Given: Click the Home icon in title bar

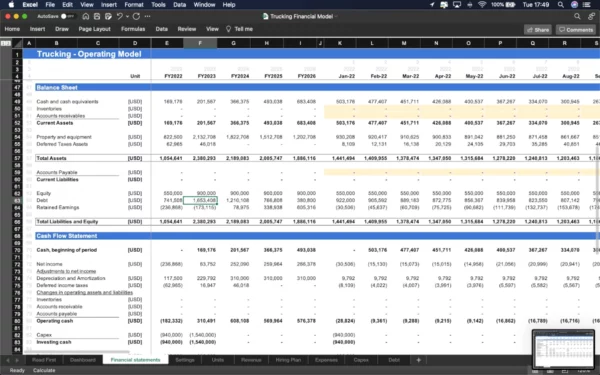Looking at the screenshot, I should (86, 16).
